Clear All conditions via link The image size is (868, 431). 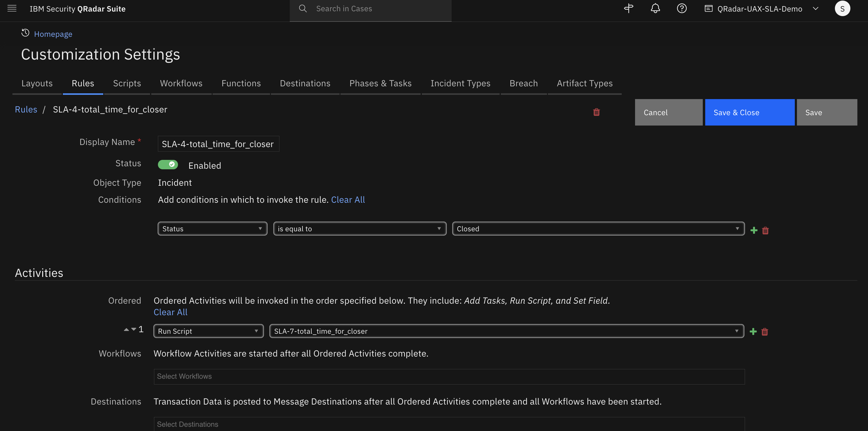(x=348, y=199)
